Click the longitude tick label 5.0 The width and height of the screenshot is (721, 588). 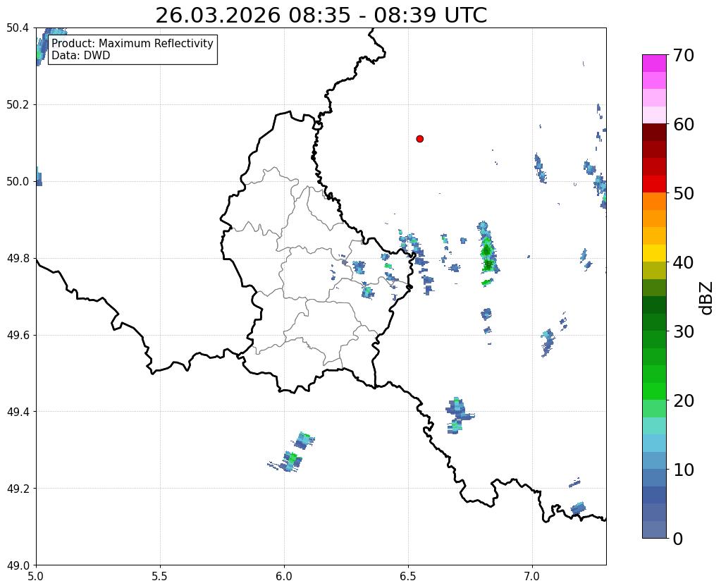click(36, 576)
